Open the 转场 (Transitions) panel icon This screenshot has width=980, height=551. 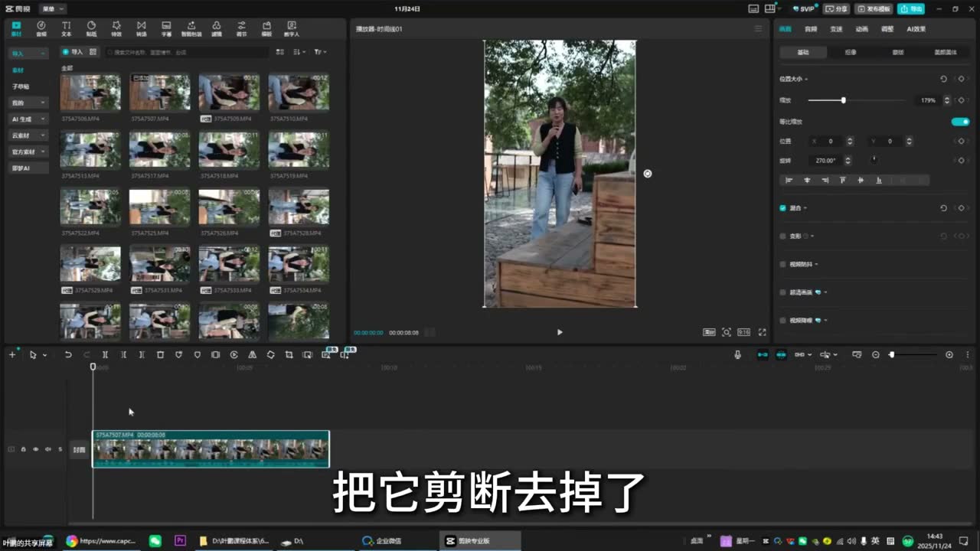point(141,29)
